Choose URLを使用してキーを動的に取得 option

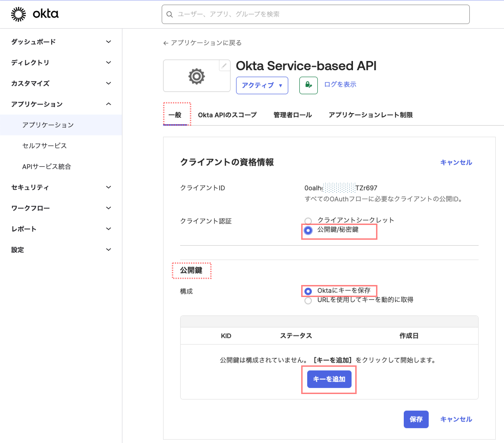pos(308,300)
